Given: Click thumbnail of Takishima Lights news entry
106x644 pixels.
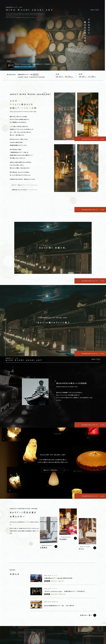Looking at the screenshot, I should 36,591.
